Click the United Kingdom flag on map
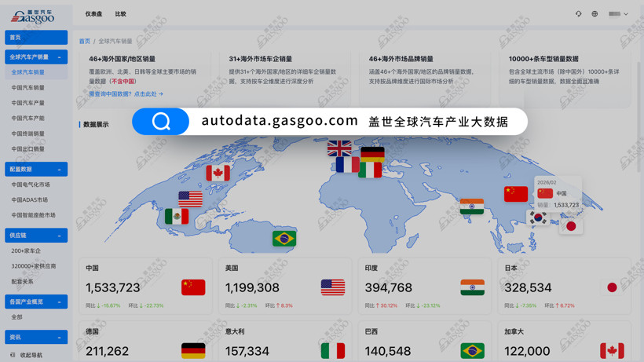 point(339,148)
